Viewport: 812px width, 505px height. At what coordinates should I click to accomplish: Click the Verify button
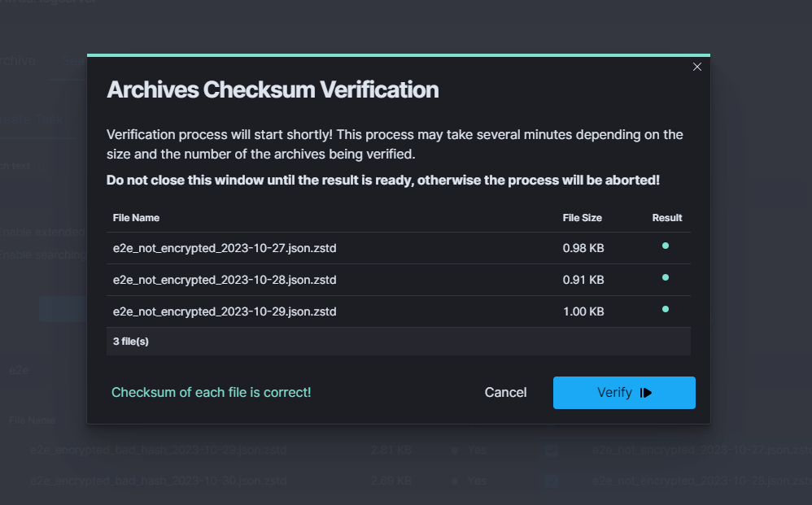[x=624, y=393]
